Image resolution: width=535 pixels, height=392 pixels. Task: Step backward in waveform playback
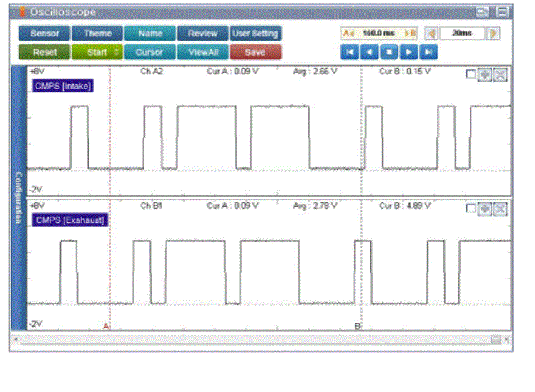[x=369, y=52]
